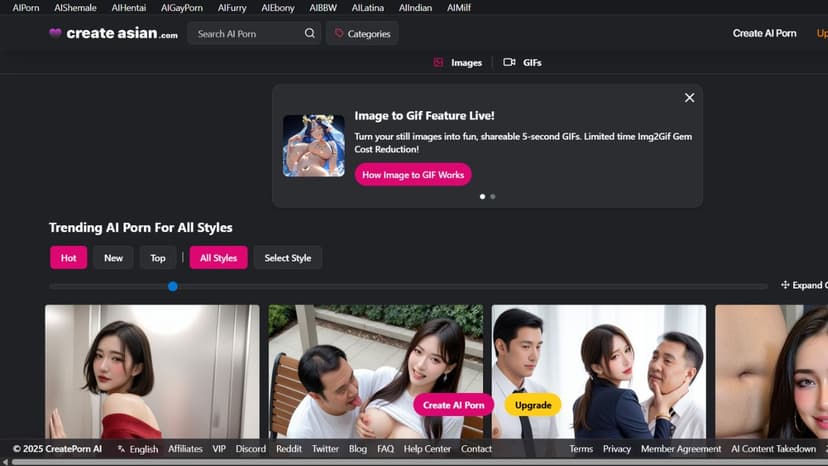Click the tag icon beside Categories
Screen dimensions: 828x466
click(339, 34)
